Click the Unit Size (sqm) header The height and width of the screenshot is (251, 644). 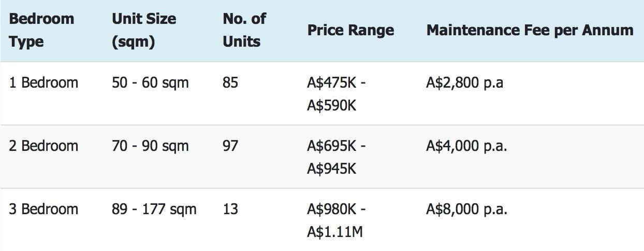pos(144,30)
